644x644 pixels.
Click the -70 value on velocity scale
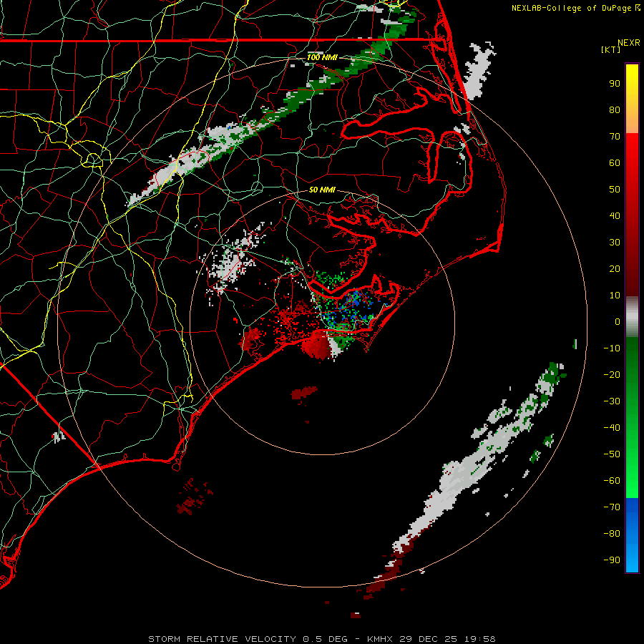(x=612, y=507)
